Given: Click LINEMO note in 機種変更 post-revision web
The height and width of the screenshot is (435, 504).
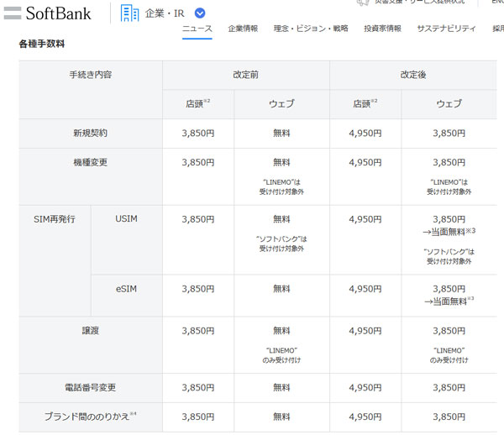Looking at the screenshot, I should 449,187.
